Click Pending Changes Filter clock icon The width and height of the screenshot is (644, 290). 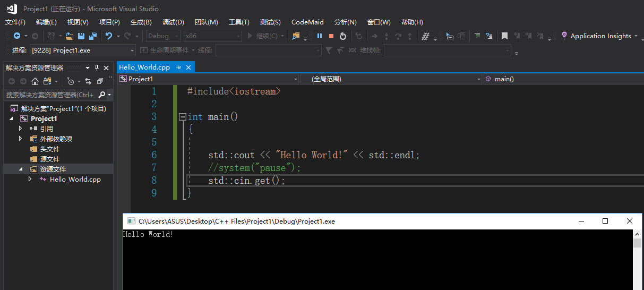(x=71, y=81)
